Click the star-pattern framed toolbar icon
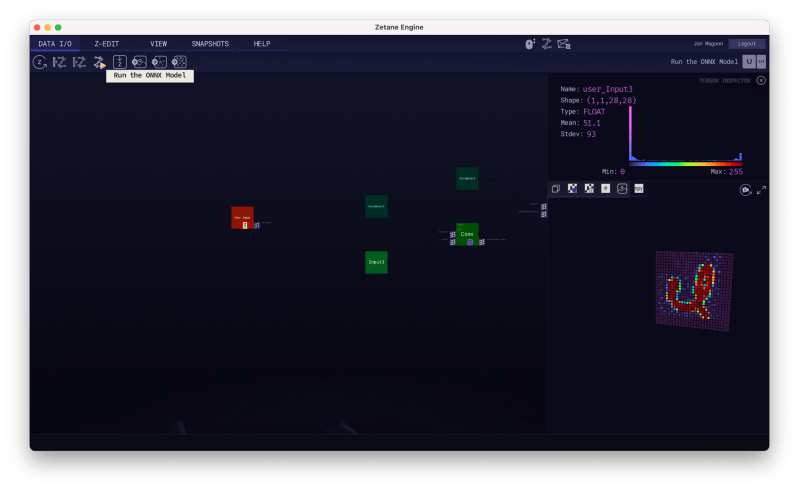The width and height of the screenshot is (799, 490). (x=159, y=62)
